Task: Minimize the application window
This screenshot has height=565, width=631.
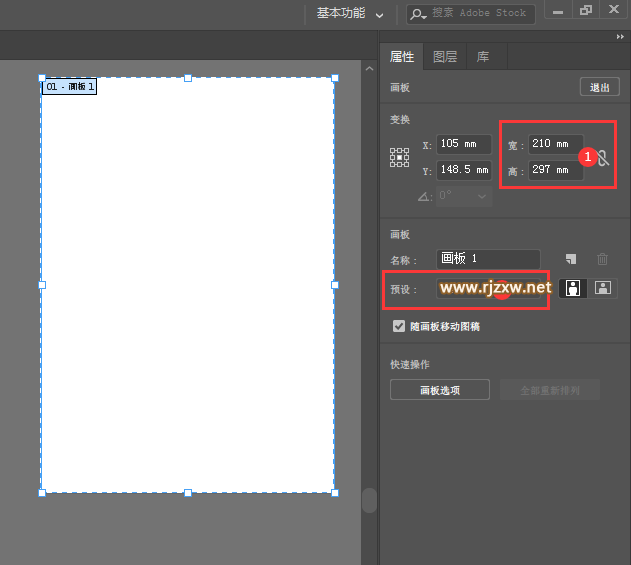Action: click(558, 10)
